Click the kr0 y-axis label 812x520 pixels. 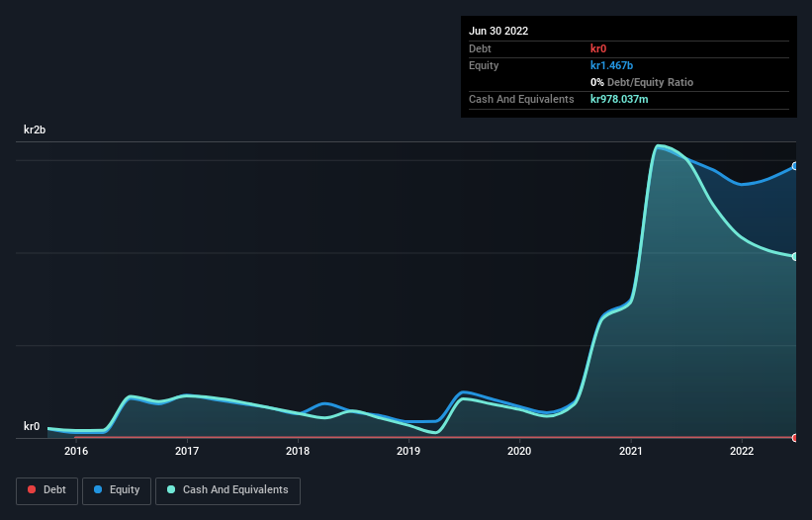pos(32,426)
